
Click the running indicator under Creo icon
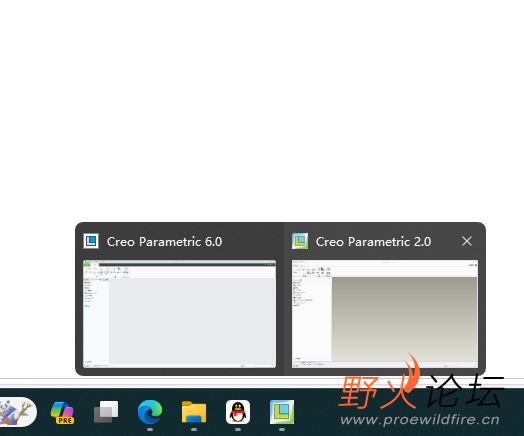282,429
